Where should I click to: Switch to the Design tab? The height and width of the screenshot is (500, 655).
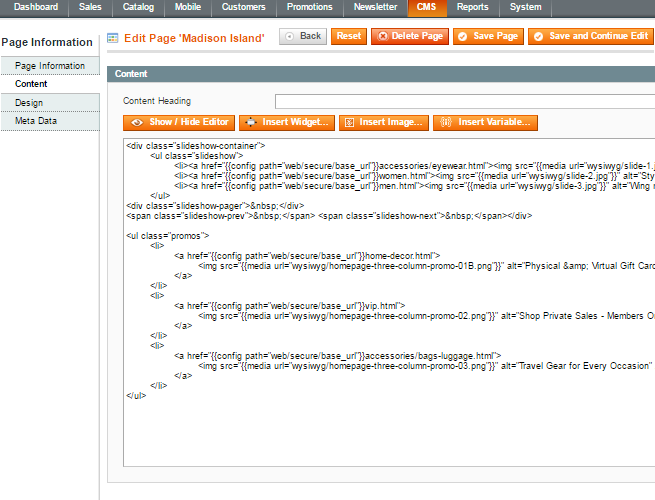pos(29,103)
